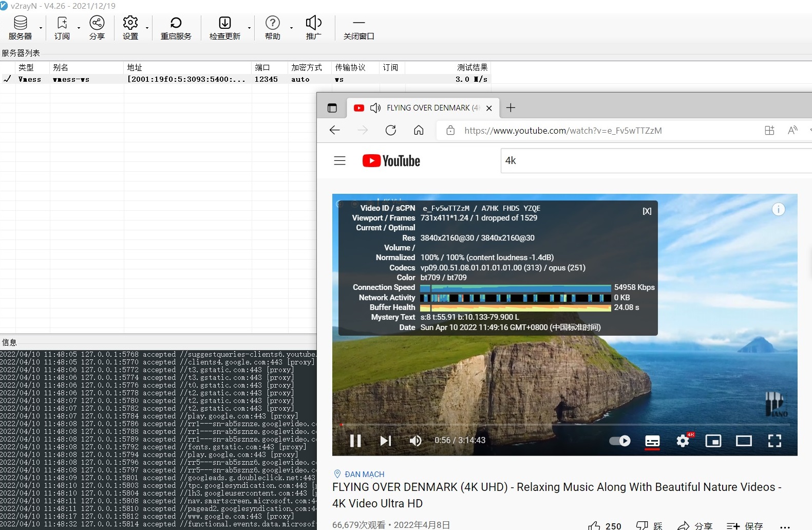This screenshot has height=530, width=812.
Task: Close the FLYING OVER DENMARK tab
Action: coord(489,108)
